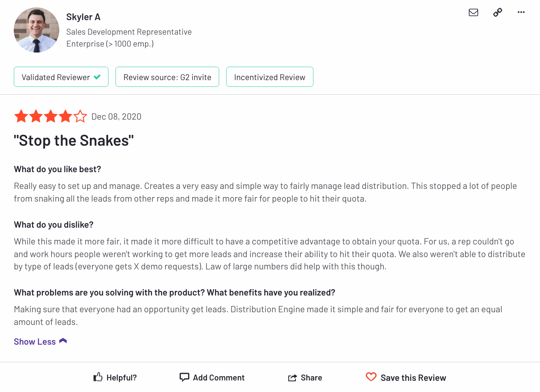Click the empty fifth rating star
540x392 pixels.
click(80, 117)
